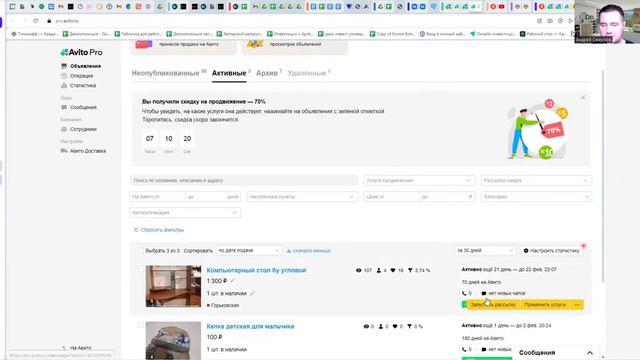Viewport: 640px width, 360px height.
Task: Click the browser reload button
Action: click(36, 21)
